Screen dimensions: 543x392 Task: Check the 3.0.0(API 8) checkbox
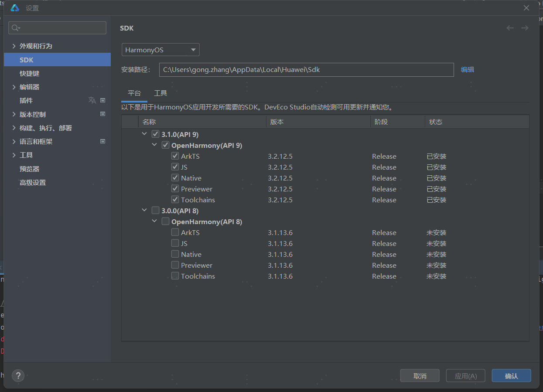tap(155, 210)
